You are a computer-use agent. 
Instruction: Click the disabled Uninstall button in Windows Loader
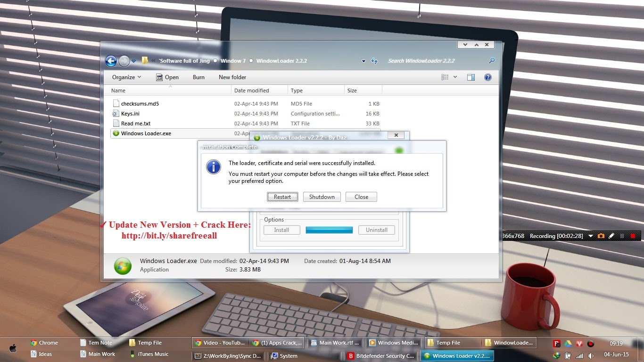[x=376, y=230]
